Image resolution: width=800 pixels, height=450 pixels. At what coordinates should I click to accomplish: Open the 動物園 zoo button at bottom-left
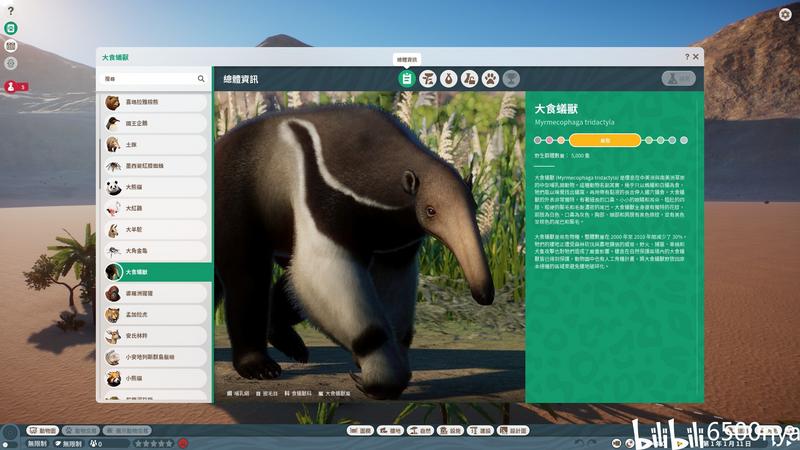point(43,431)
